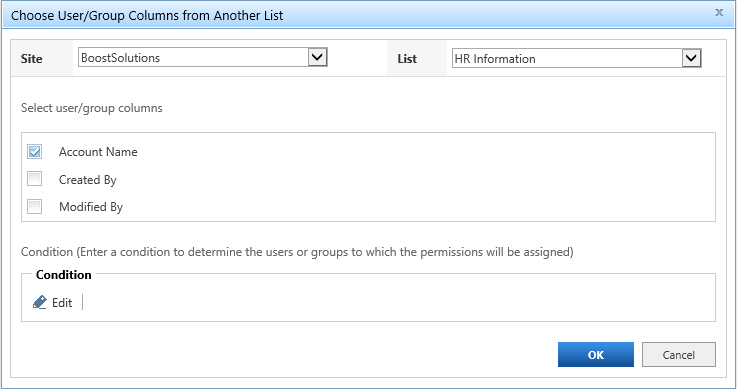This screenshot has height=389, width=737.
Task: Click the Modified By column label
Action: (x=91, y=207)
